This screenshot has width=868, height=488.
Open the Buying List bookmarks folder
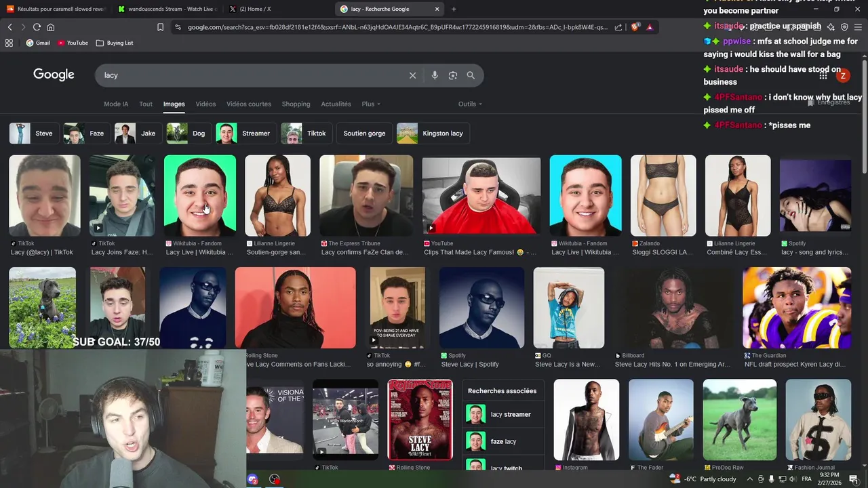(x=115, y=43)
